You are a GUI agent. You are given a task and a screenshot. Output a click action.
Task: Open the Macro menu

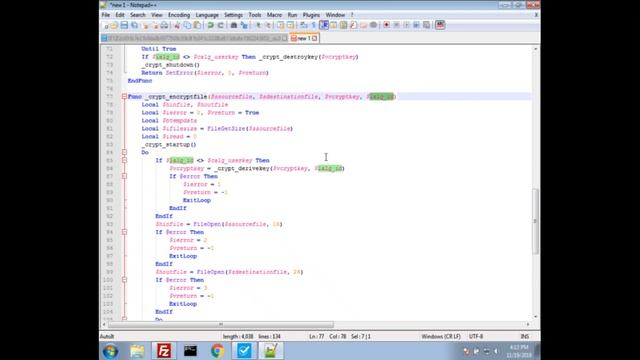[274, 15]
